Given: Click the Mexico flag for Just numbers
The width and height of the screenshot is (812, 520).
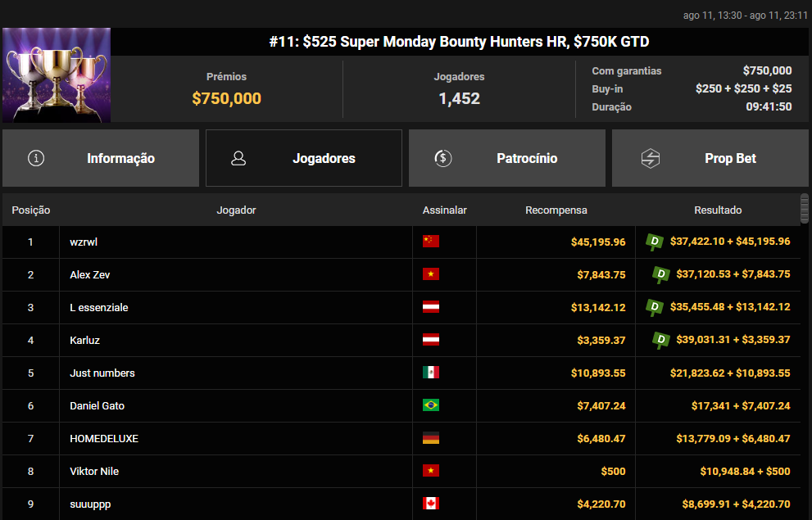Looking at the screenshot, I should [431, 372].
